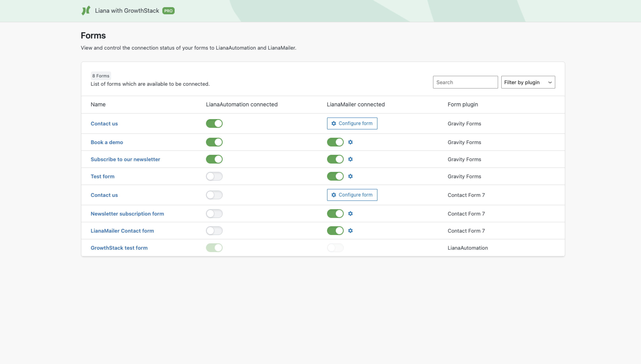641x364 pixels.
Task: Open the Filter by plugin dropdown
Action: tap(528, 82)
